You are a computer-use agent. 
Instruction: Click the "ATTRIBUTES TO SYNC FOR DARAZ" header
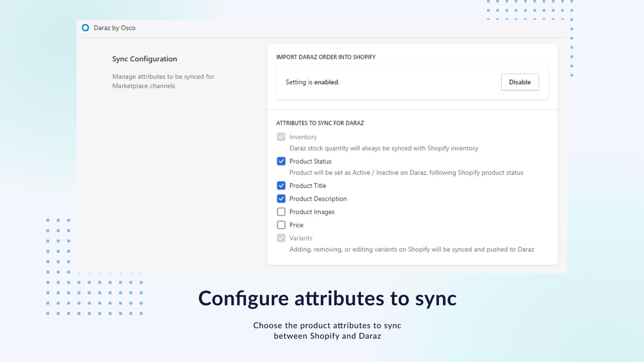(320, 123)
